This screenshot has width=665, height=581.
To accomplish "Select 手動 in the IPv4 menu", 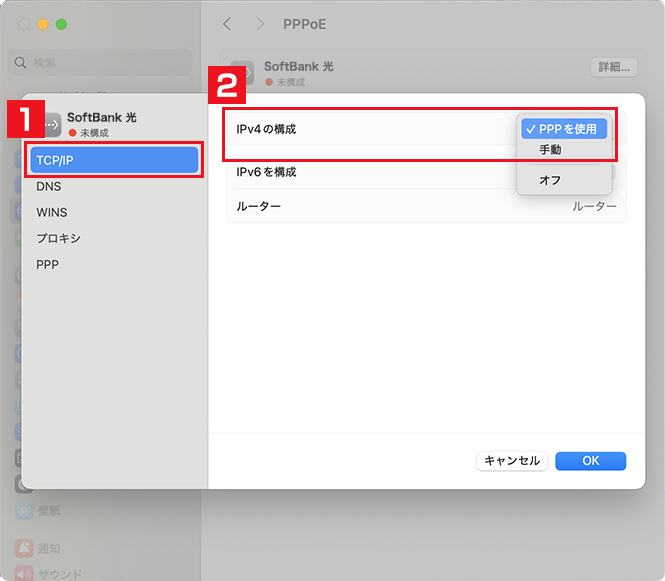I will pos(551,150).
